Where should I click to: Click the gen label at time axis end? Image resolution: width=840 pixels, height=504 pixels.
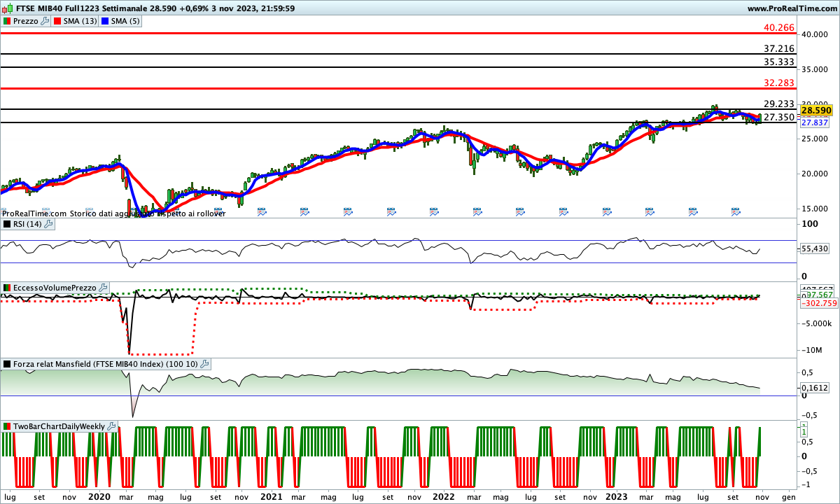click(788, 496)
